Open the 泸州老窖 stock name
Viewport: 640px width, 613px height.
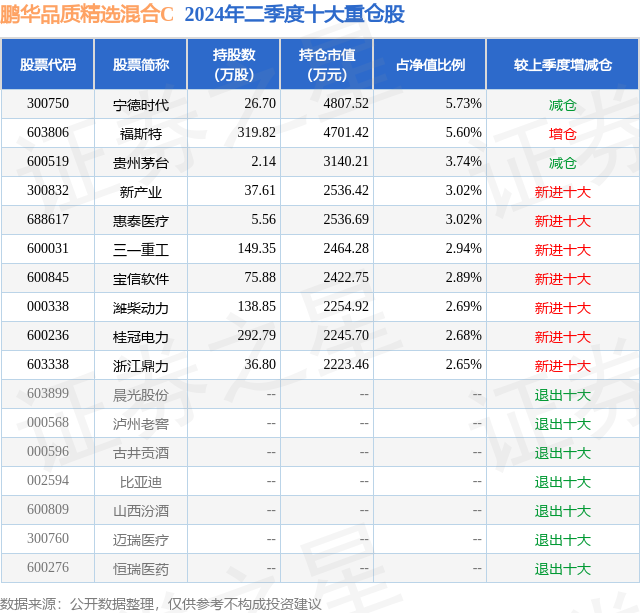click(141, 424)
